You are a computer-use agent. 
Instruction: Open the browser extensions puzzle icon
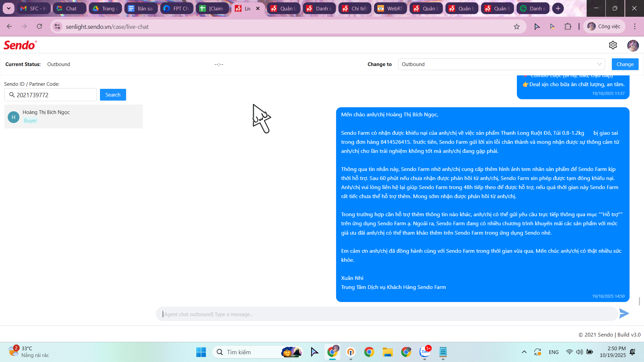(x=568, y=26)
